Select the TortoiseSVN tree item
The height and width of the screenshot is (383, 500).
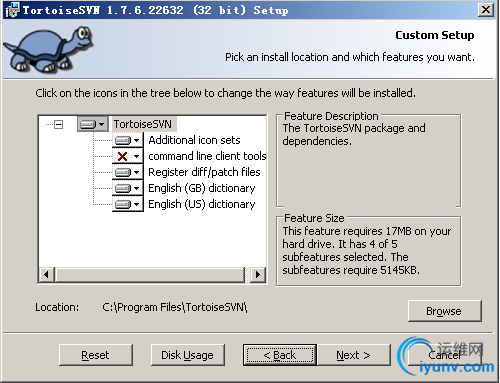point(143,124)
